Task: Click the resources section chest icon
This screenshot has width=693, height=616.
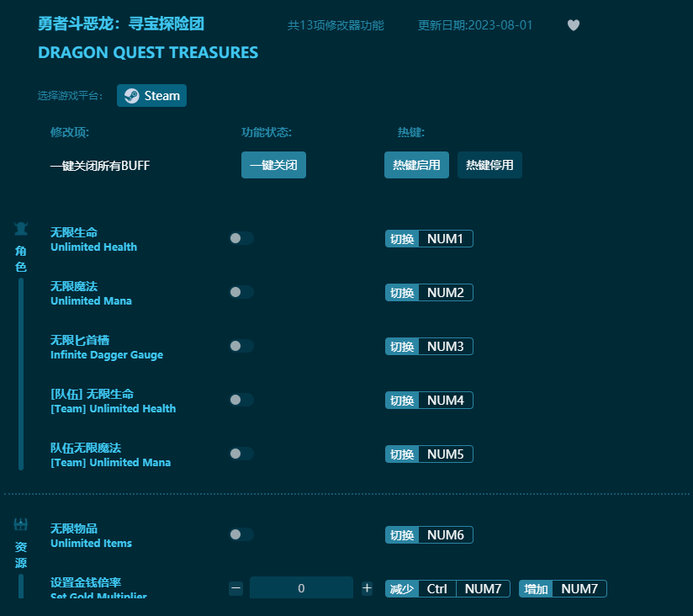Action: coord(21,524)
